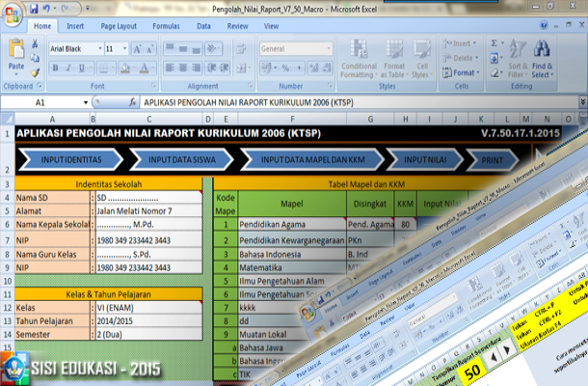Toggle italic formatting
The image size is (588, 386).
coord(68,68)
